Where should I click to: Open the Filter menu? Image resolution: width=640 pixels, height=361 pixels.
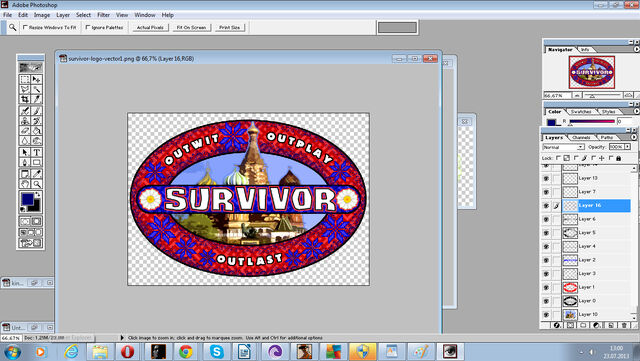[103, 15]
